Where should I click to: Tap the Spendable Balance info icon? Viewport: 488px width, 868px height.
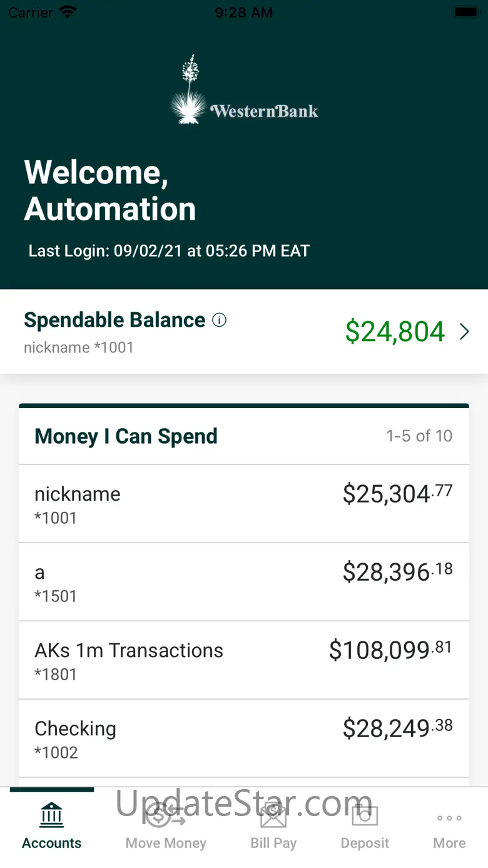[x=219, y=320]
